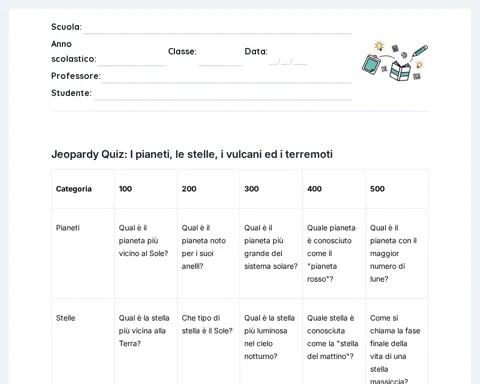Click the Studente input line
Viewport: 480px width, 384px height.
pyautogui.click(x=222, y=94)
